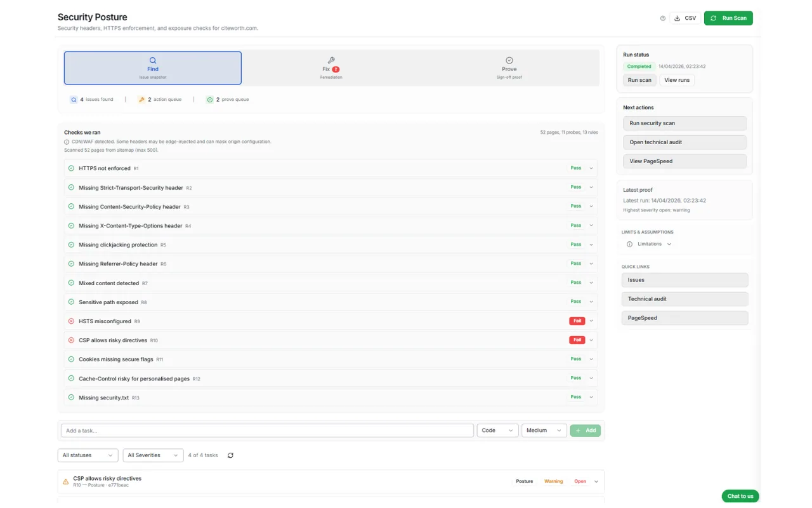The height and width of the screenshot is (508, 812).
Task: Click the pass check icon for Missing Referrer-Policy header
Action: click(71, 264)
